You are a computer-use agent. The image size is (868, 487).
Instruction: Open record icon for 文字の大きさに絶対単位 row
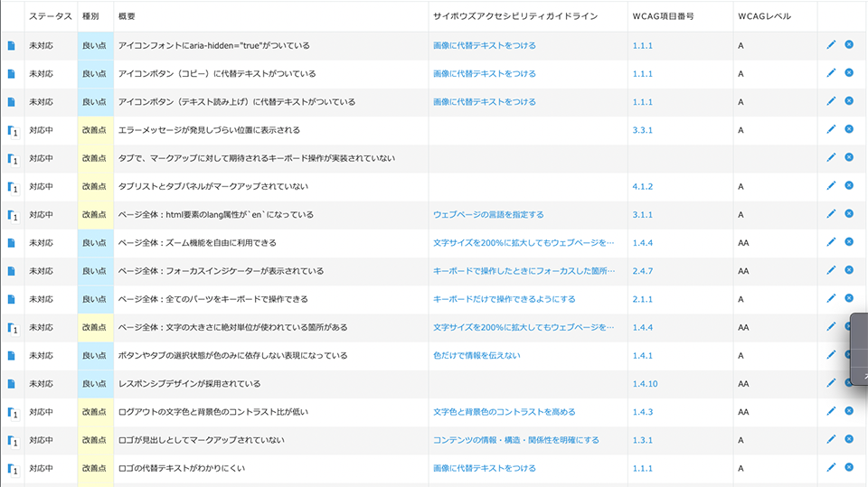13,328
